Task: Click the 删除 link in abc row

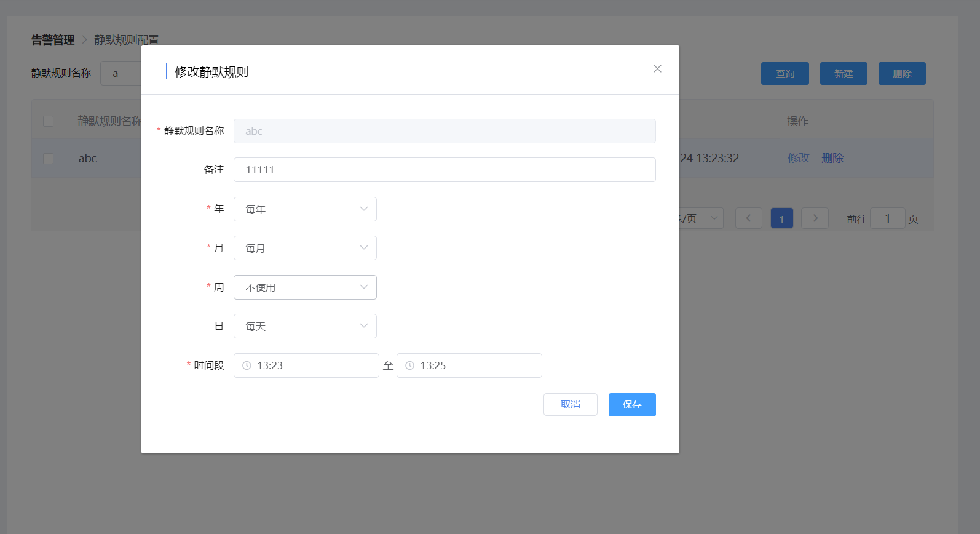Action: [x=832, y=158]
